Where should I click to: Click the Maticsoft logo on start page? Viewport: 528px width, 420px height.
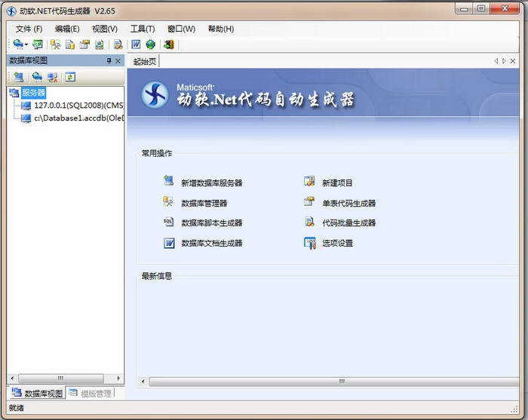155,95
